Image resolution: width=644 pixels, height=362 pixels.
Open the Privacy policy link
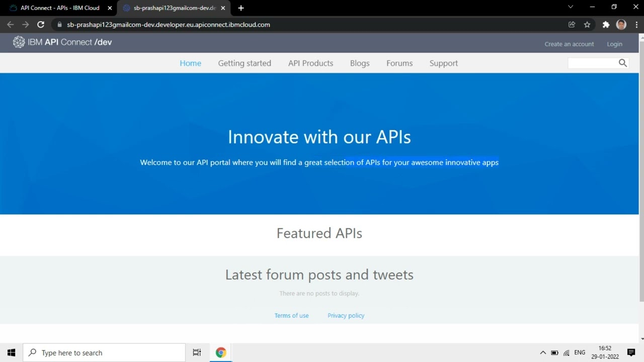[x=346, y=315]
